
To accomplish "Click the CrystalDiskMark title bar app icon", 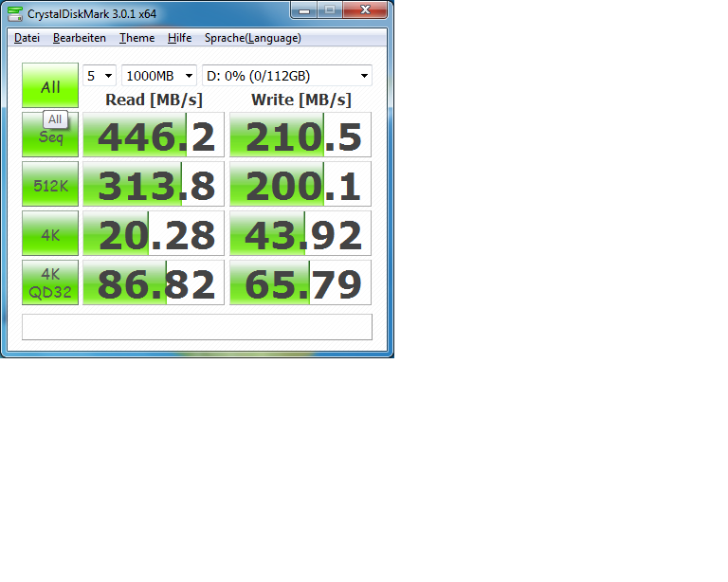I will click(x=15, y=14).
